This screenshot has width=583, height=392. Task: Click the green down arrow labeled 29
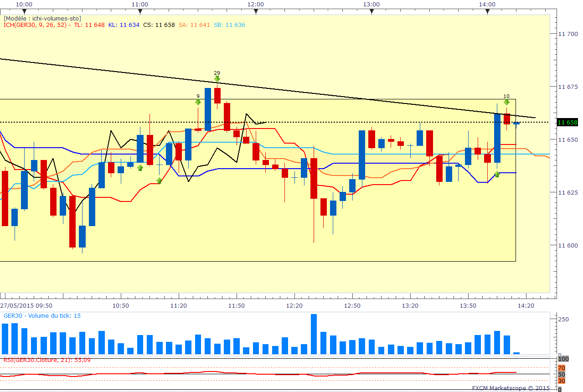pyautogui.click(x=217, y=79)
